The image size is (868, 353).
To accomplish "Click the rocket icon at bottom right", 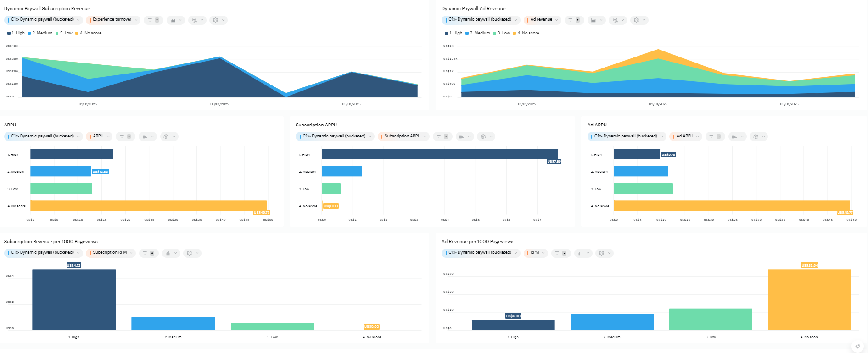I will pos(857,346).
